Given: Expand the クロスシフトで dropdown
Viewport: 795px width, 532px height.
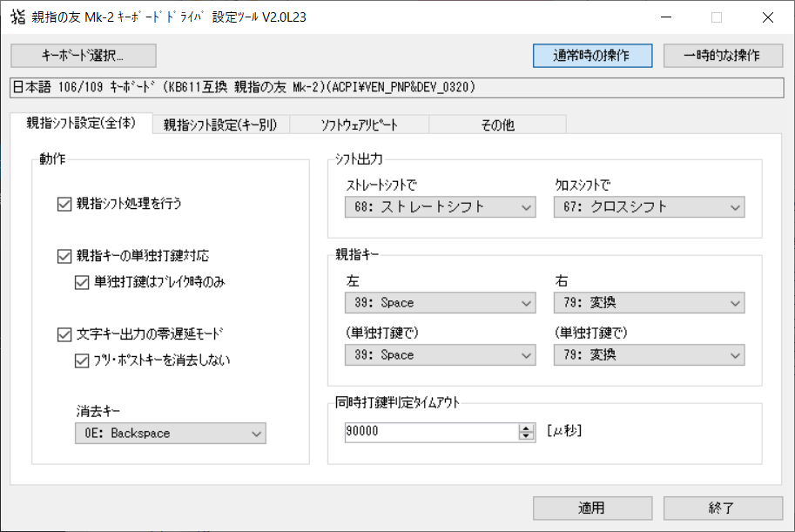Looking at the screenshot, I should (x=649, y=206).
